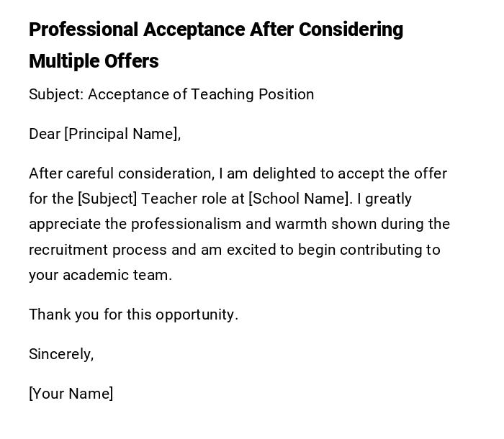Click the [Subject] placeholder in the body
504x439 pixels.
107,199
